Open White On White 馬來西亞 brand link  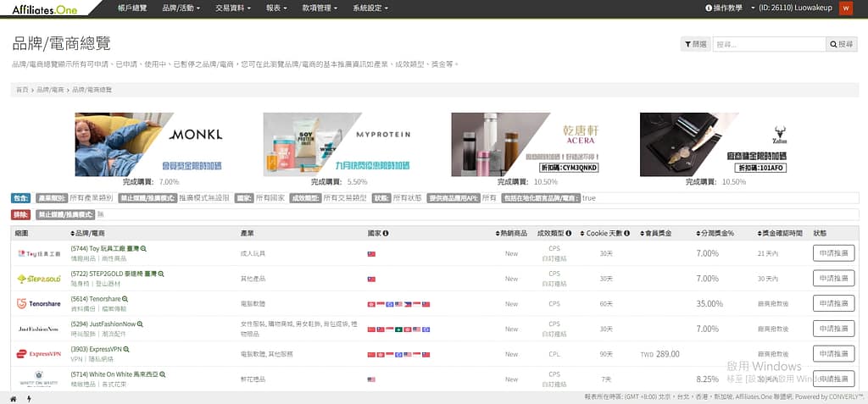pyautogui.click(x=114, y=374)
